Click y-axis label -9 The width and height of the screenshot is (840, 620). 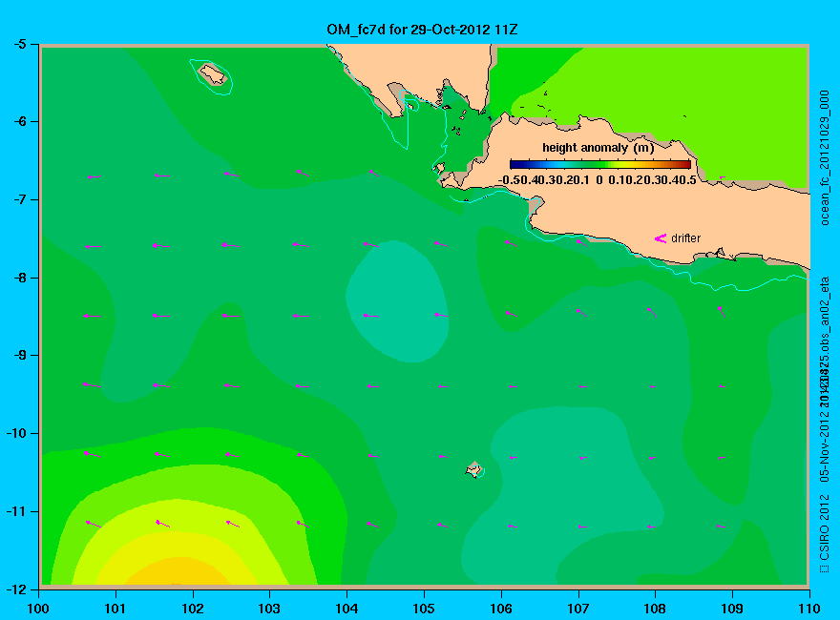(x=19, y=356)
